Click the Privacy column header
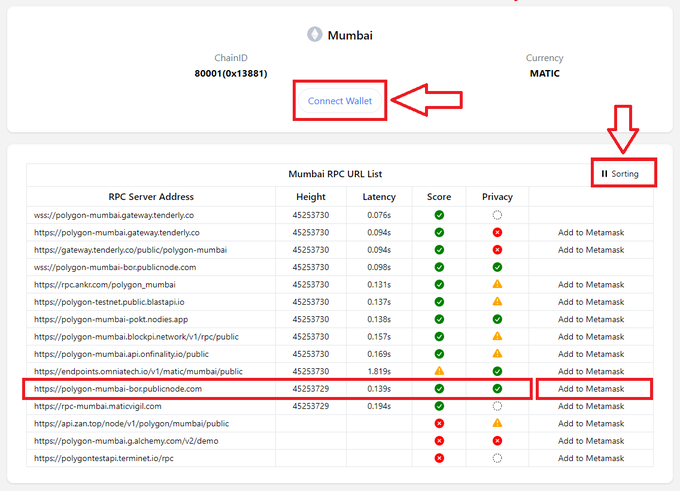This screenshot has width=680, height=491. (497, 197)
